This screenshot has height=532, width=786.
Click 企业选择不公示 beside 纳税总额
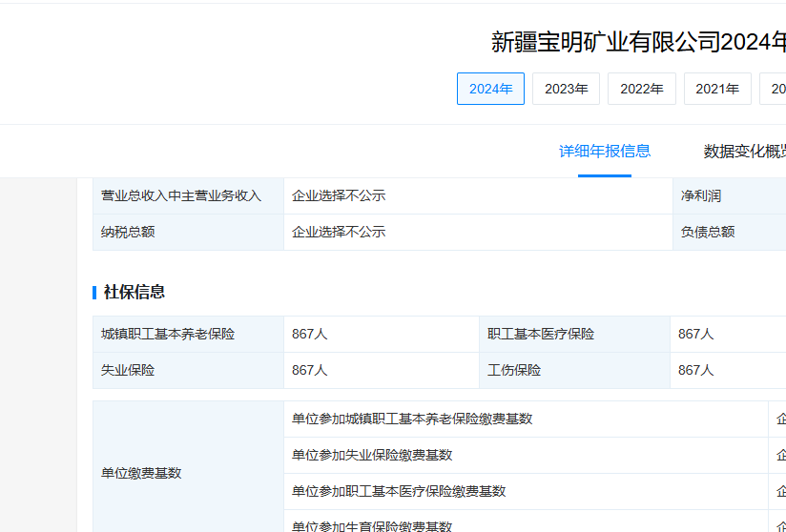pyautogui.click(x=339, y=232)
